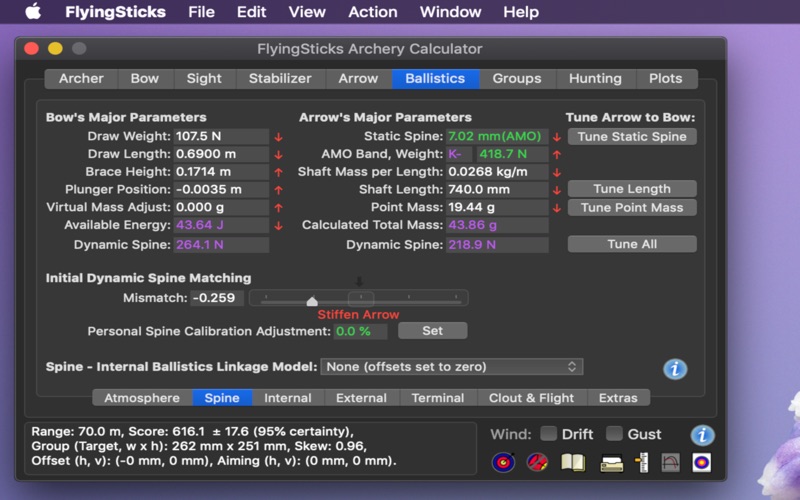The height and width of the screenshot is (500, 800).
Task: Click the red arrow beside Shaft Length
Action: pos(557,190)
